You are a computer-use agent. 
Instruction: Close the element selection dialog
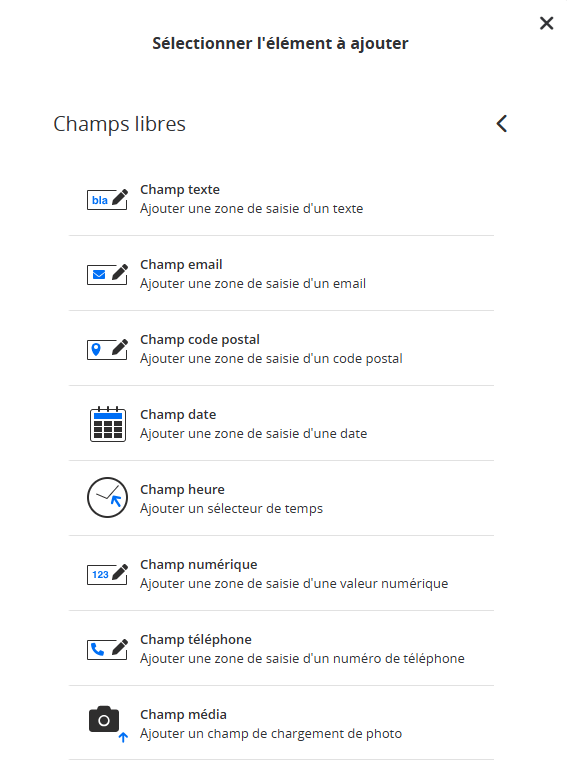(546, 23)
